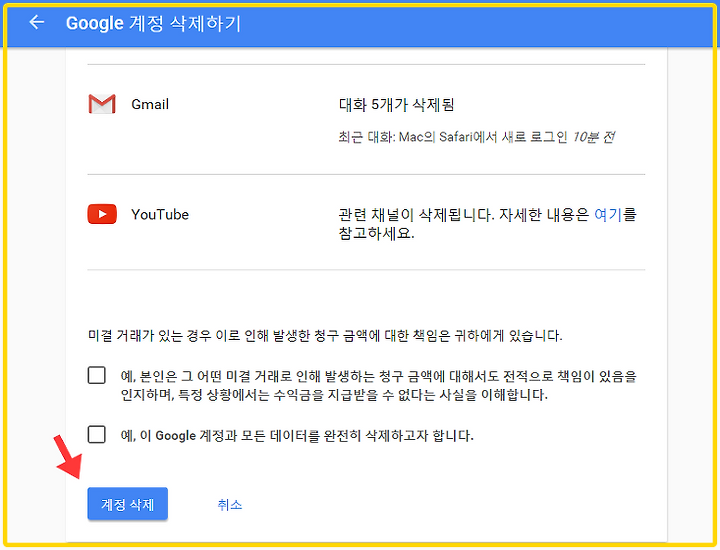This screenshot has height=550, width=720.
Task: Click the 예, 이 Google 계정과 모든 데이터를 label text
Action: pos(297,435)
